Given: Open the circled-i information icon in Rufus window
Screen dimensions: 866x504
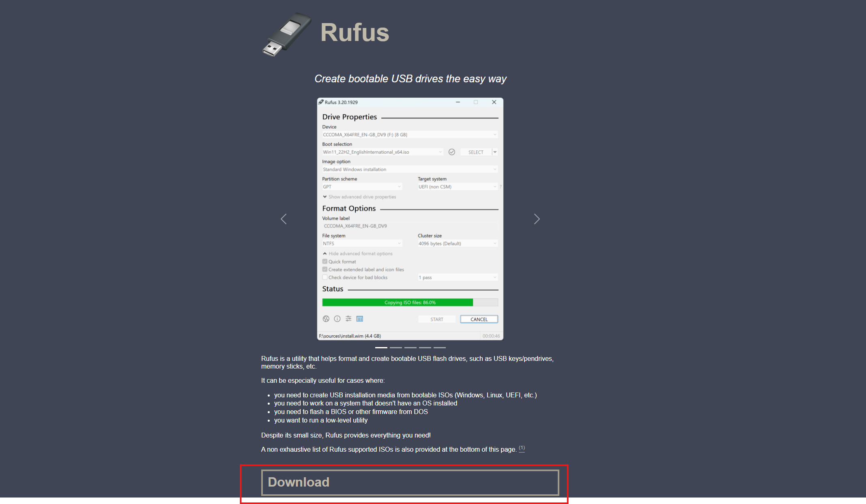Looking at the screenshot, I should click(x=337, y=319).
